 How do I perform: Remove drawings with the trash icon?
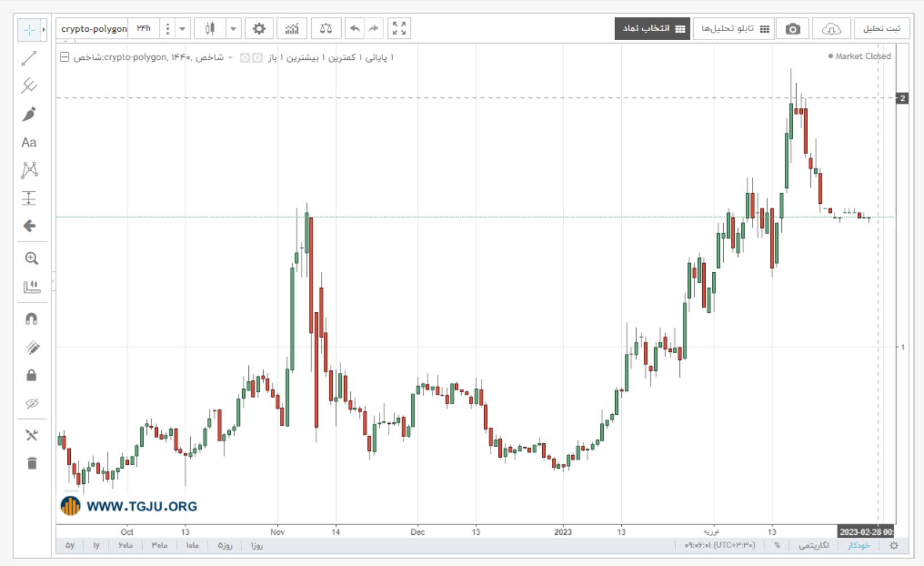click(x=32, y=464)
